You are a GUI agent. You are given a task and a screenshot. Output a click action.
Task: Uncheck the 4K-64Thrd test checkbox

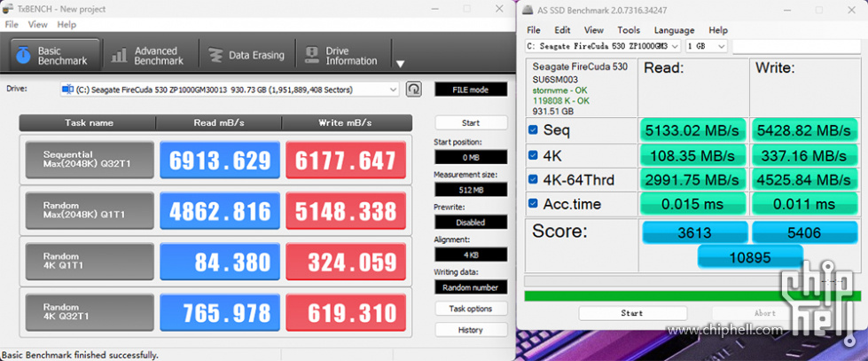pyautogui.click(x=533, y=179)
